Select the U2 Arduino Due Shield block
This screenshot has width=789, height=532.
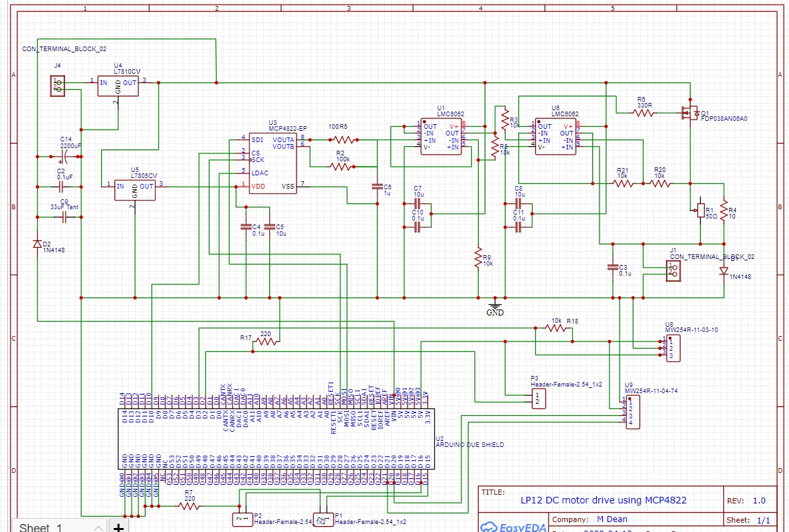(277, 439)
